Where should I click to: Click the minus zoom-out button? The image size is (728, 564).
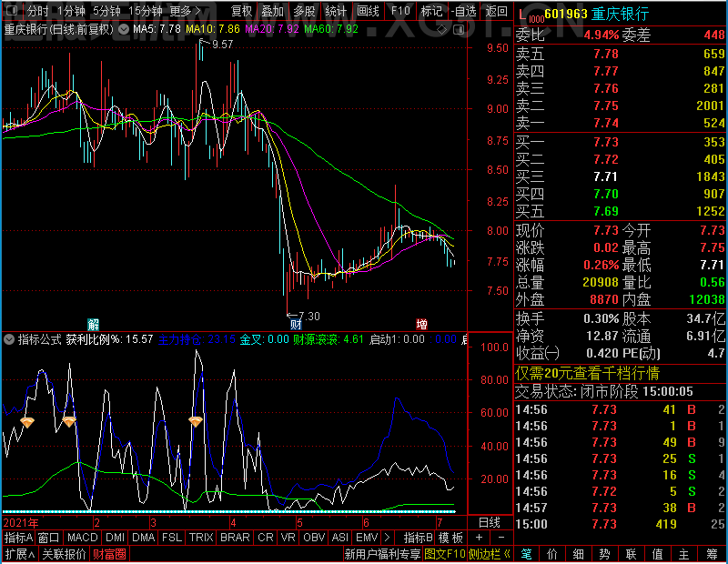click(x=501, y=538)
